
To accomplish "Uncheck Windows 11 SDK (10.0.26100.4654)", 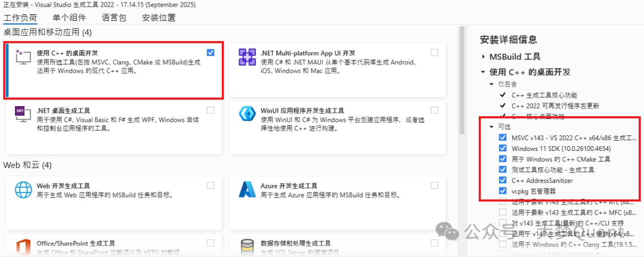I will (503, 148).
